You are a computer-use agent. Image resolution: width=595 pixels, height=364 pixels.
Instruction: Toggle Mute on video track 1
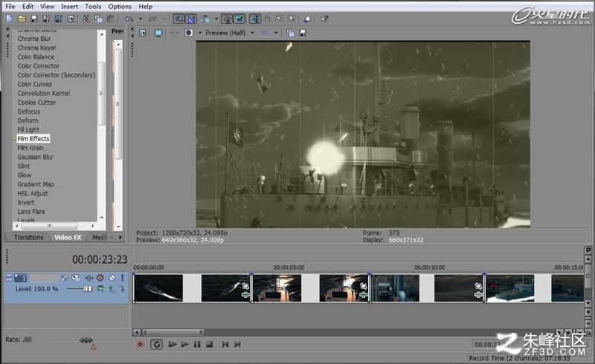112,278
